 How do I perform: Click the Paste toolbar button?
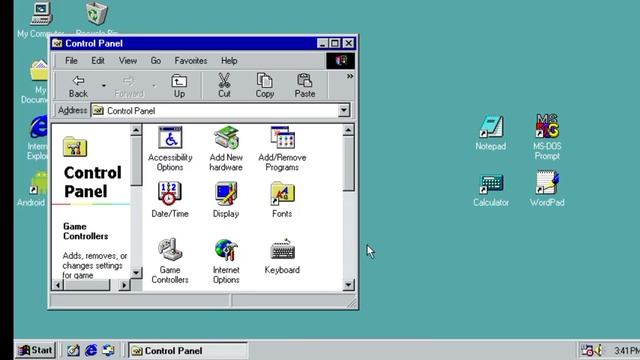coord(304,86)
